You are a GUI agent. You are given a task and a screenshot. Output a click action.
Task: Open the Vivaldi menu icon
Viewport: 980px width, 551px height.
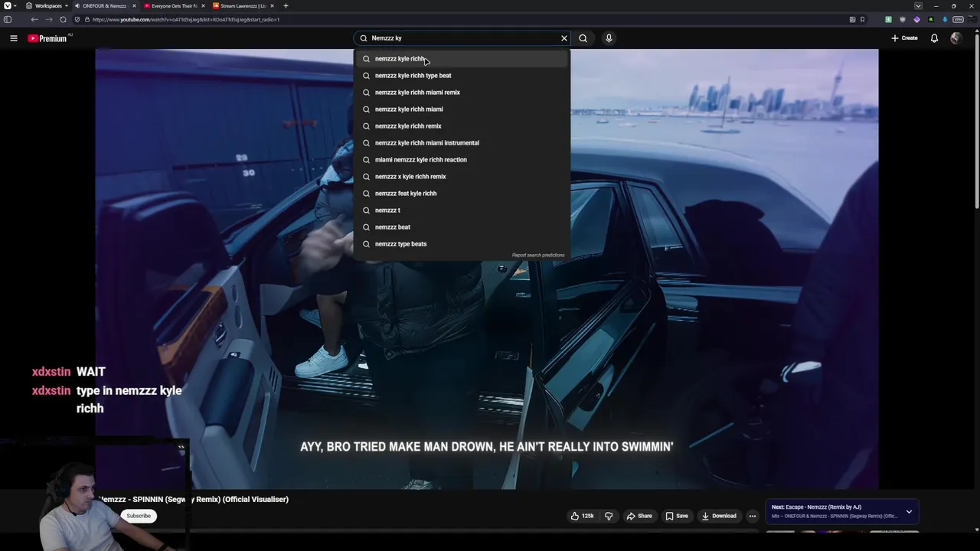[8, 6]
